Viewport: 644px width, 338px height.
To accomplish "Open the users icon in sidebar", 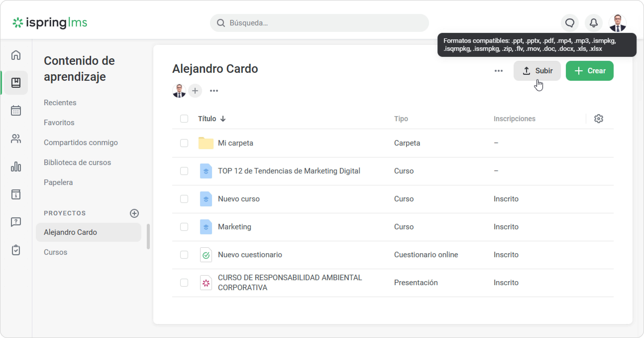I will 16,138.
